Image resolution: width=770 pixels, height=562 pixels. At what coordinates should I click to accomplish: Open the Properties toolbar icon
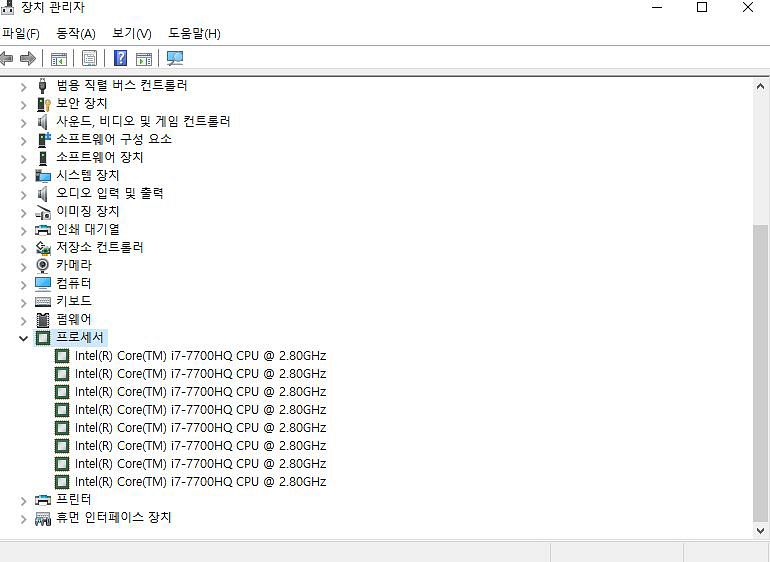(x=89, y=58)
